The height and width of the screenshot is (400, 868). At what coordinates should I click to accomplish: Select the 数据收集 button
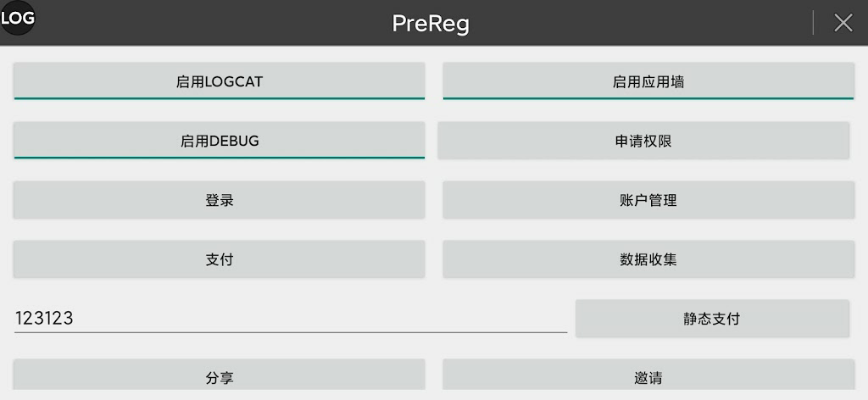pos(648,259)
